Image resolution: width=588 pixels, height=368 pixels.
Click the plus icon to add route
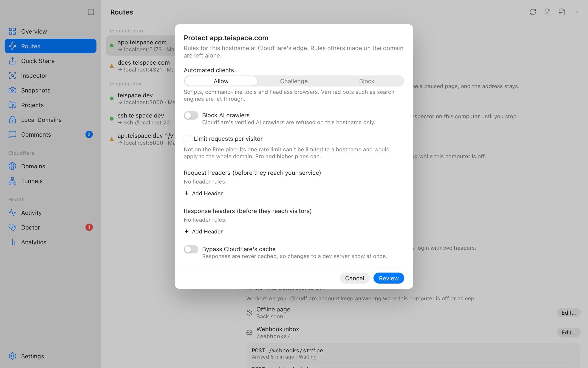[577, 12]
